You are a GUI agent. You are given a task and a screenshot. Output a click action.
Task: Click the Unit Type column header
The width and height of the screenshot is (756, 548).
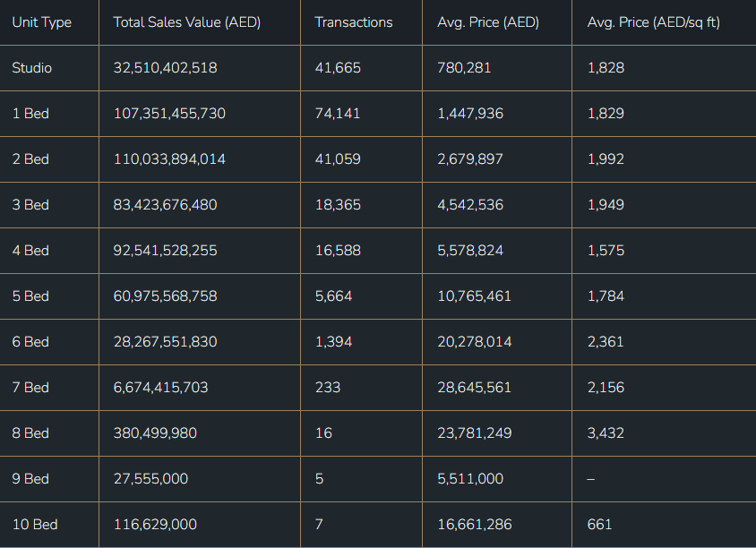coord(41,22)
